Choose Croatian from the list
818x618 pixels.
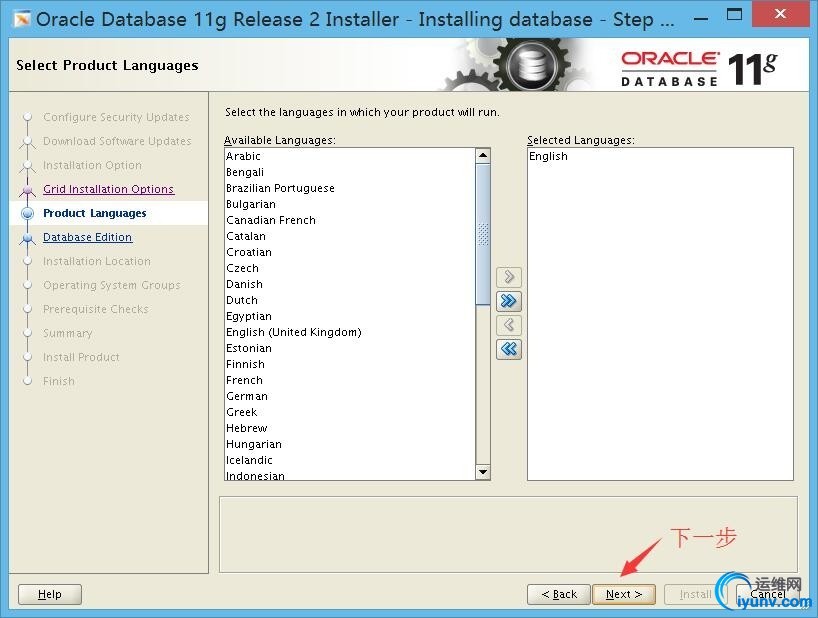click(x=350, y=252)
